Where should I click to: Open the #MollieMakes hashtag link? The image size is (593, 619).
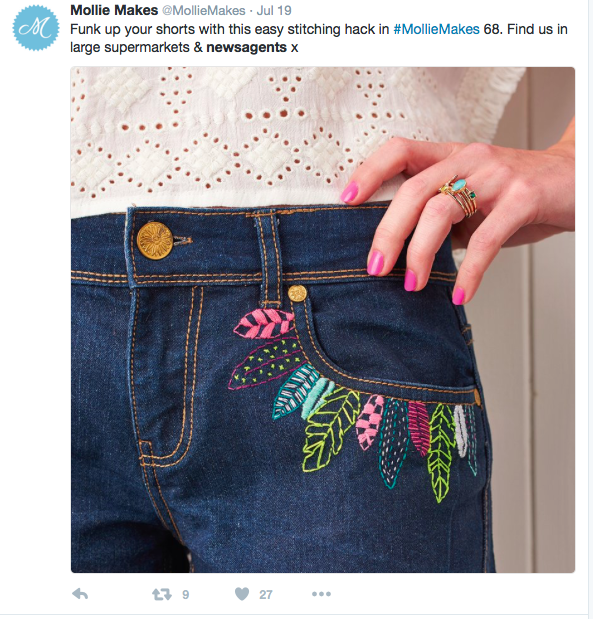tap(436, 29)
